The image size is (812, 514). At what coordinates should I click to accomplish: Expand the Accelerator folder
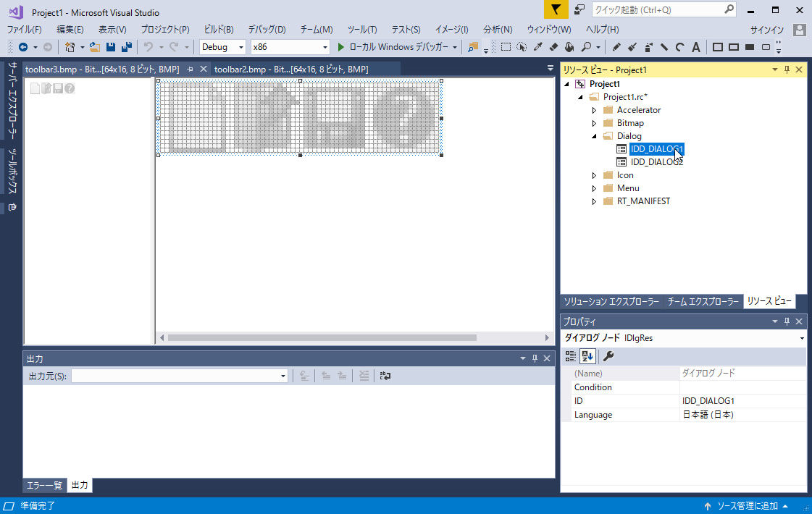[594, 110]
